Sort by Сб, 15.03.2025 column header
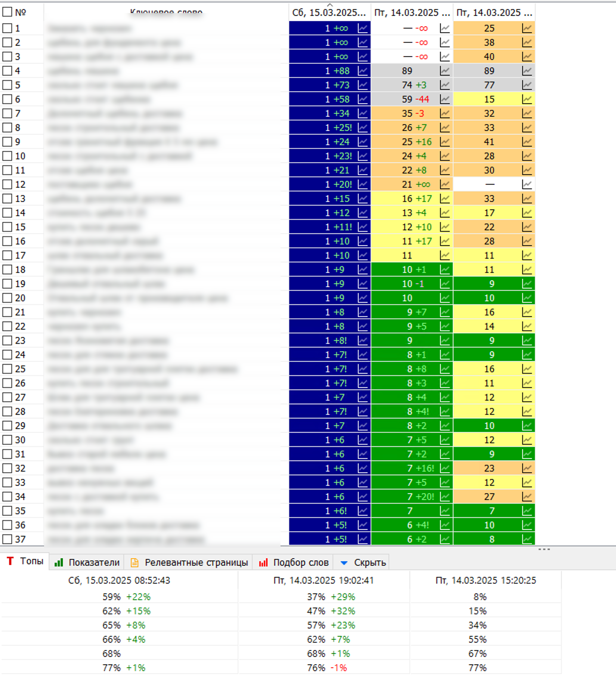This screenshot has width=616, height=697. [329, 13]
